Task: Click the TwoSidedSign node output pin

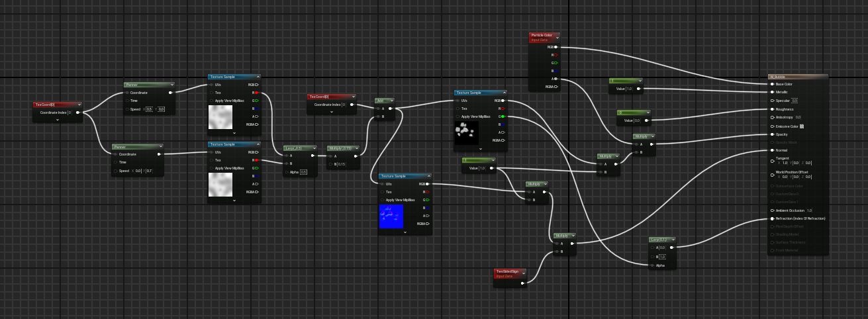Action: pos(522,283)
